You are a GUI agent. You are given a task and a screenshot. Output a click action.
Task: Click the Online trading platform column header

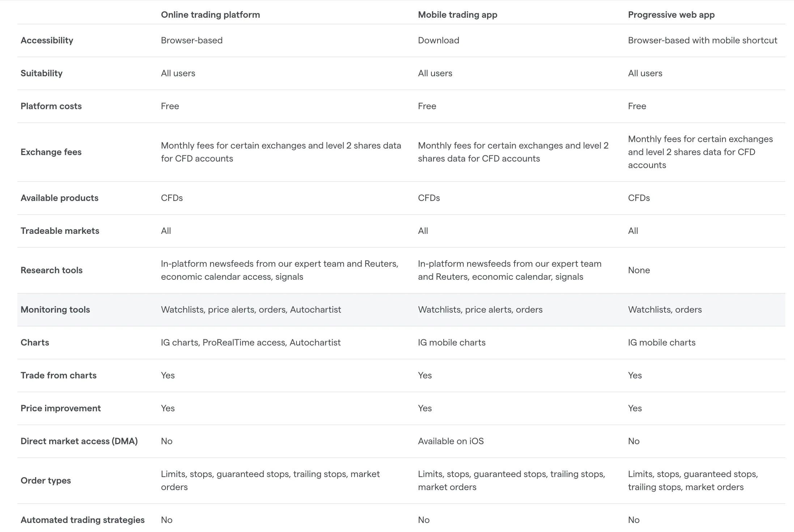210,15
